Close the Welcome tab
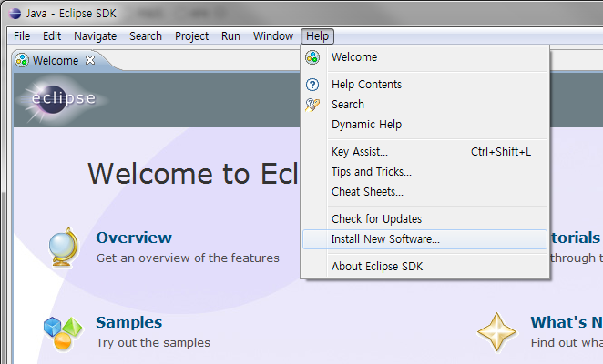The width and height of the screenshot is (603, 364). click(x=90, y=60)
